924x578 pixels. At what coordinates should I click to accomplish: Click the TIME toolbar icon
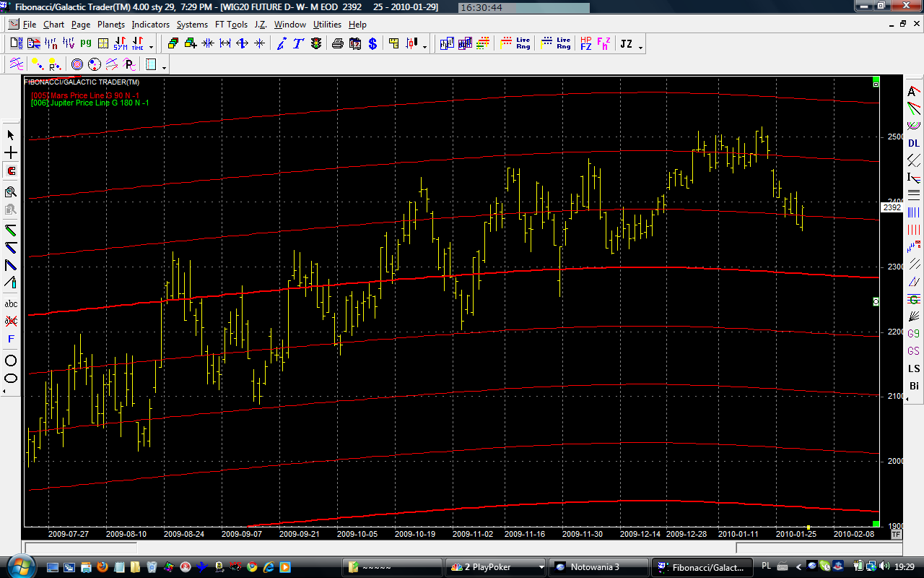click(x=136, y=43)
